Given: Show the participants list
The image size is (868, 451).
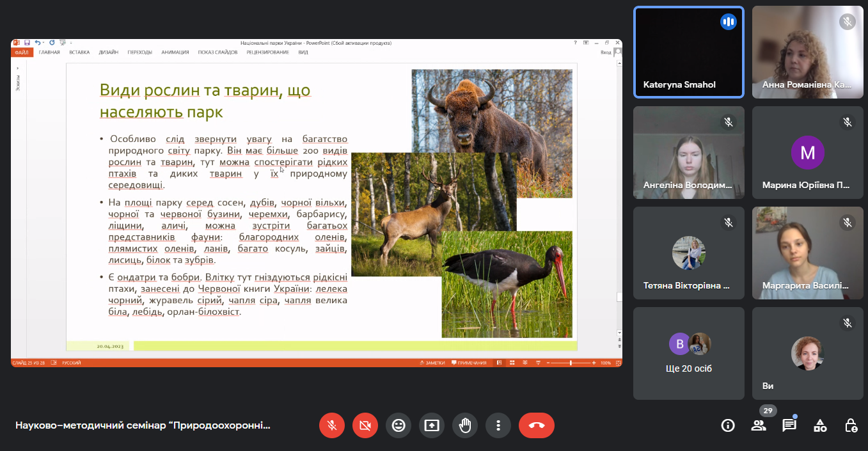Looking at the screenshot, I should click(759, 425).
